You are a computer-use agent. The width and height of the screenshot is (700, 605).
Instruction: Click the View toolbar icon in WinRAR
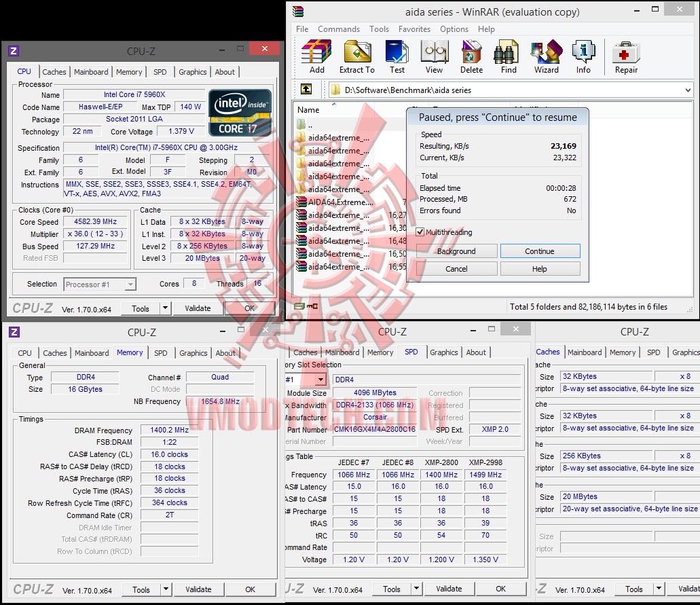(x=434, y=51)
